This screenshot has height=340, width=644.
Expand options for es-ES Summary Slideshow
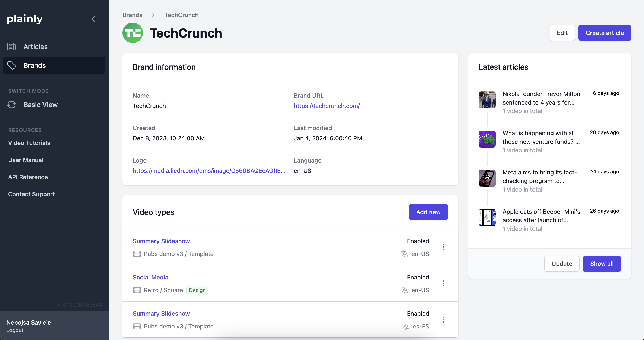point(443,320)
